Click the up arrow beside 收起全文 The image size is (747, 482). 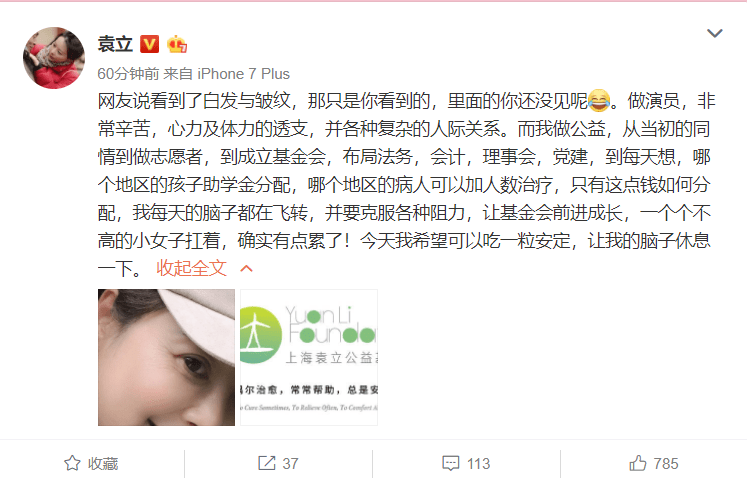coord(246,269)
